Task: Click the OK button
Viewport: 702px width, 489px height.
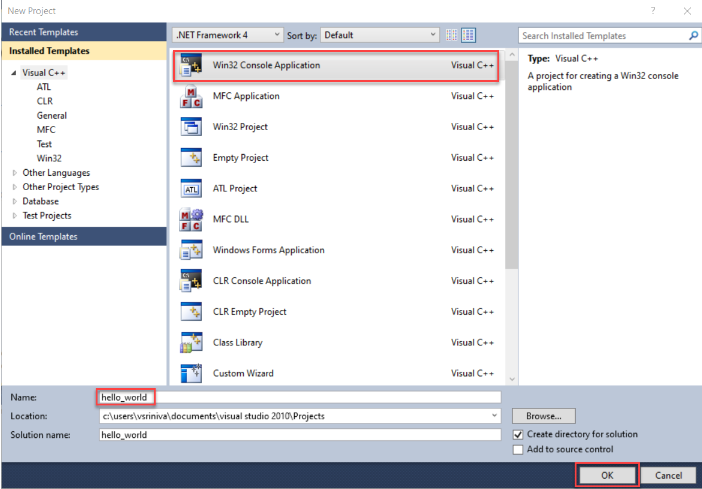Action: coord(608,475)
